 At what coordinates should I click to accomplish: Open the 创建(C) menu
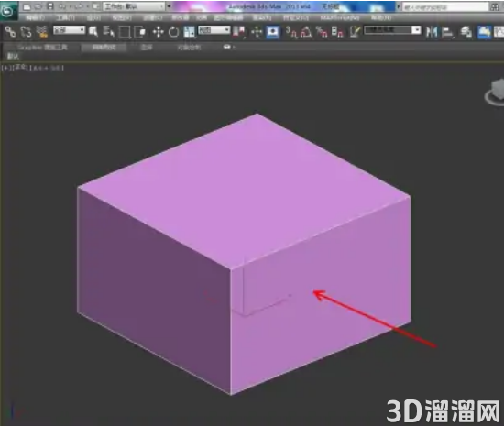point(153,17)
